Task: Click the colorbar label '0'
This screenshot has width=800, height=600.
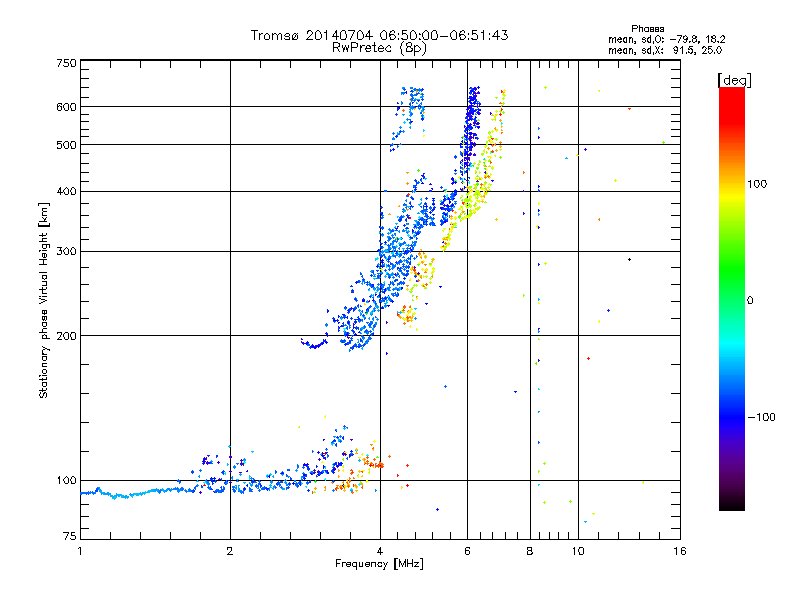Action: pyautogui.click(x=750, y=301)
